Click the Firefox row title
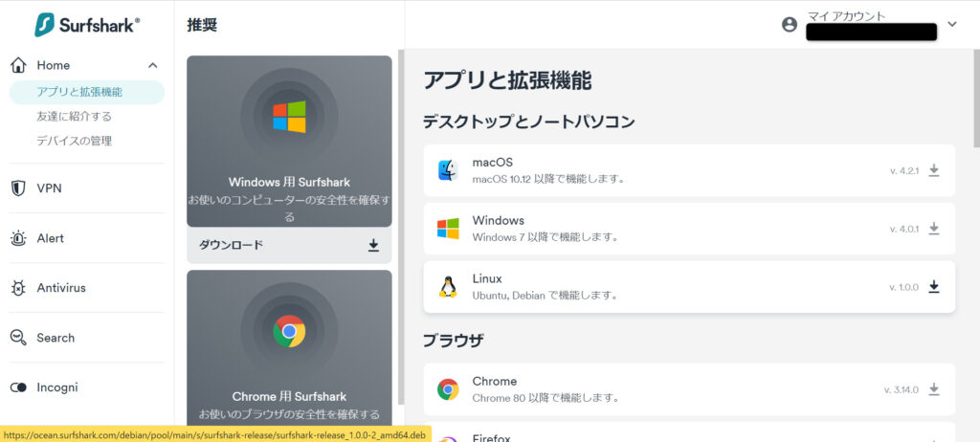 (491, 437)
